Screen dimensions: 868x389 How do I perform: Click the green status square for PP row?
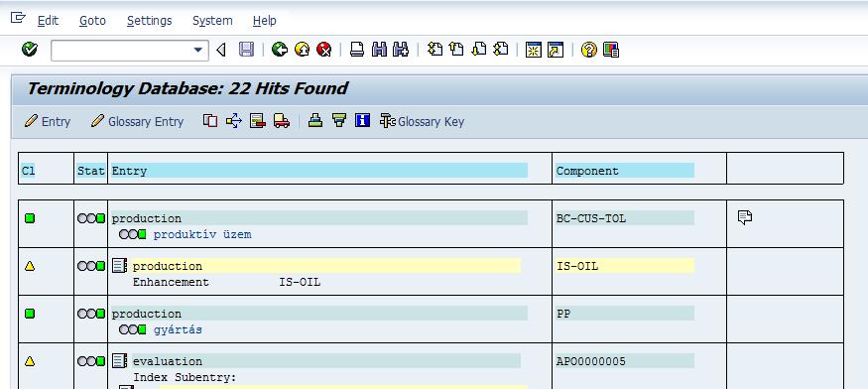(x=30, y=314)
